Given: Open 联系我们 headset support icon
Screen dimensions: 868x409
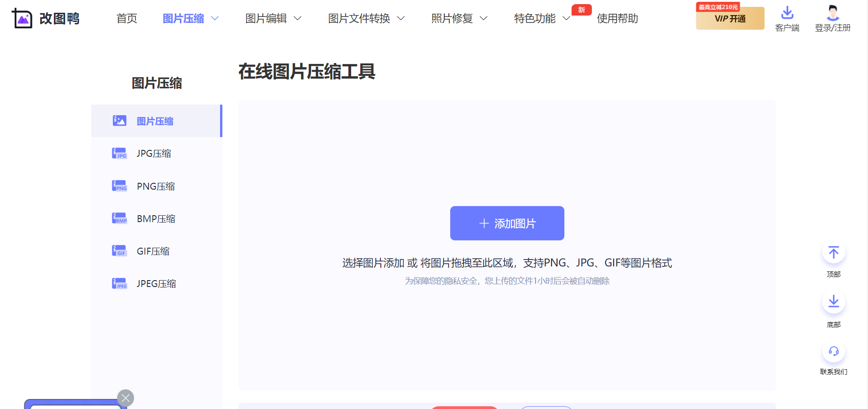Looking at the screenshot, I should click(833, 351).
